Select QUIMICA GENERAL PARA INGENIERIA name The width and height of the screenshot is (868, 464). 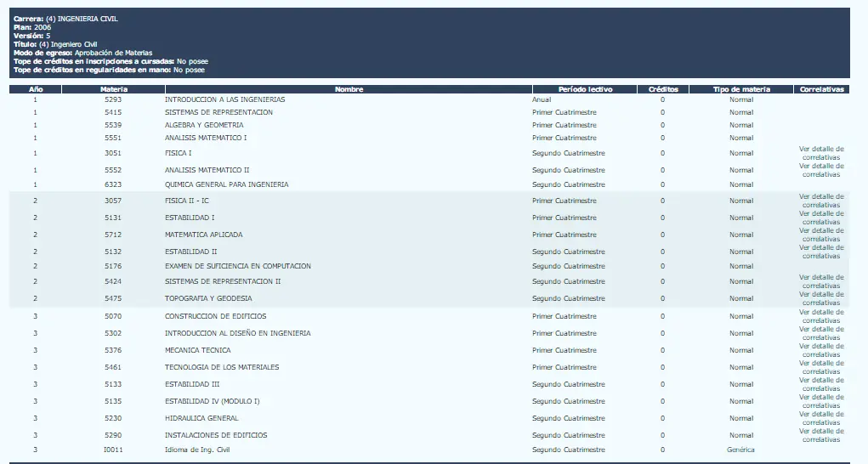tap(226, 184)
